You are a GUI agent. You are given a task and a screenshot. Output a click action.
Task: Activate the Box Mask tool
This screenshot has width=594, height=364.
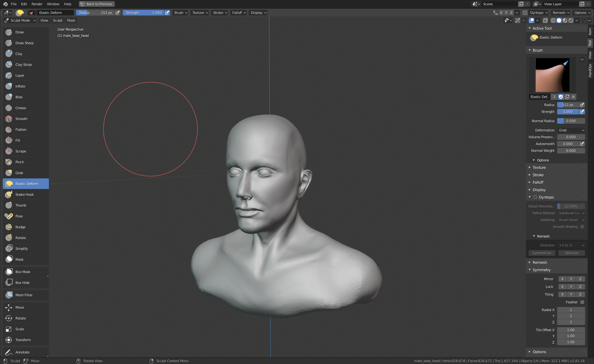click(x=23, y=272)
